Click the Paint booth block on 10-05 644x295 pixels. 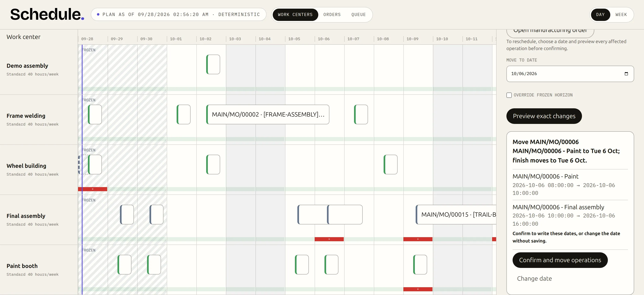click(302, 264)
